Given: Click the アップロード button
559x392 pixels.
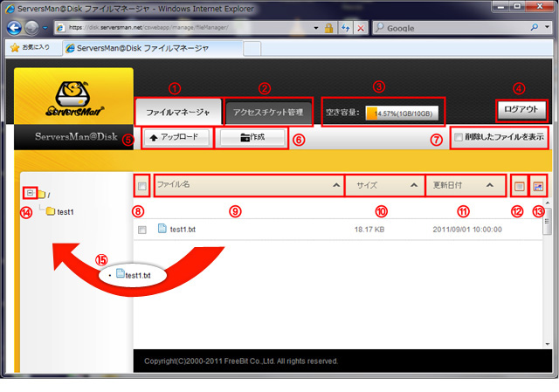Looking at the screenshot, I should click(x=176, y=138).
